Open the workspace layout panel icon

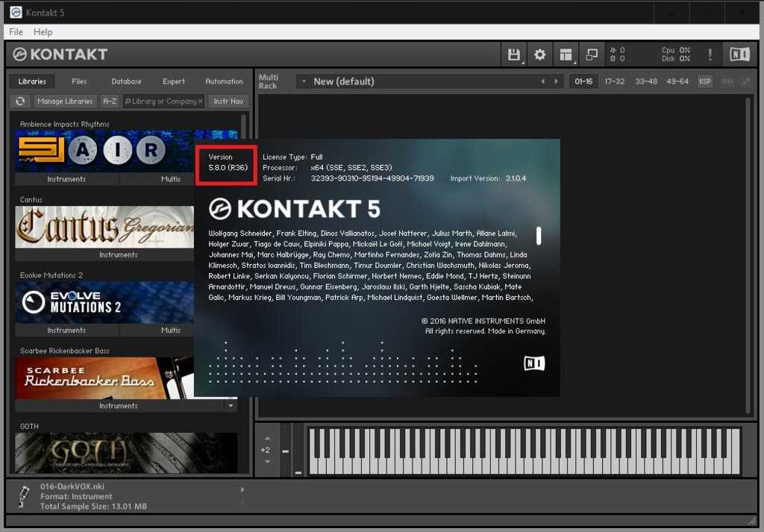(566, 54)
